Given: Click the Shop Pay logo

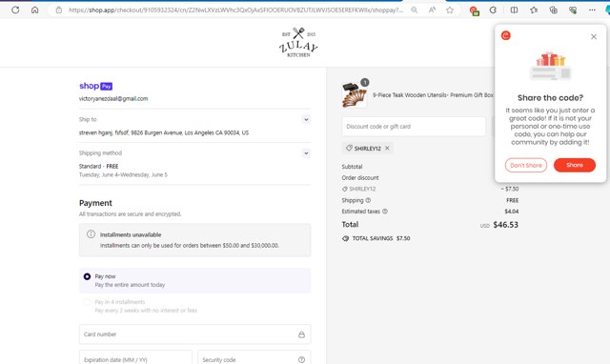Looking at the screenshot, I should pos(95,86).
